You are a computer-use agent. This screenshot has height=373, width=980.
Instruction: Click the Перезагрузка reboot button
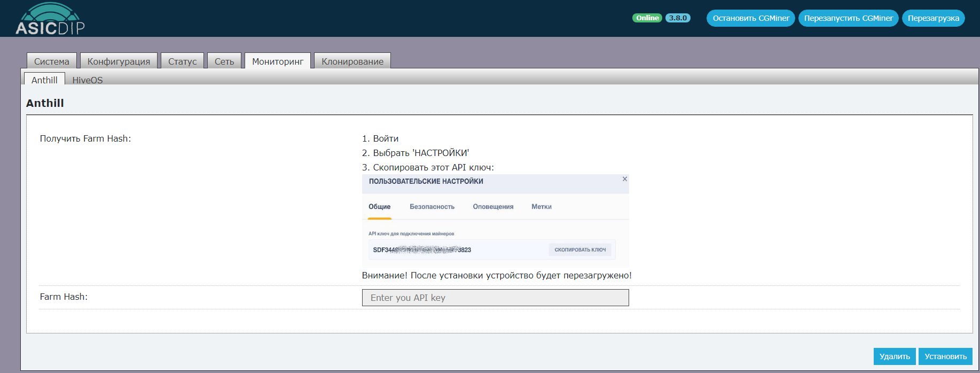(933, 18)
